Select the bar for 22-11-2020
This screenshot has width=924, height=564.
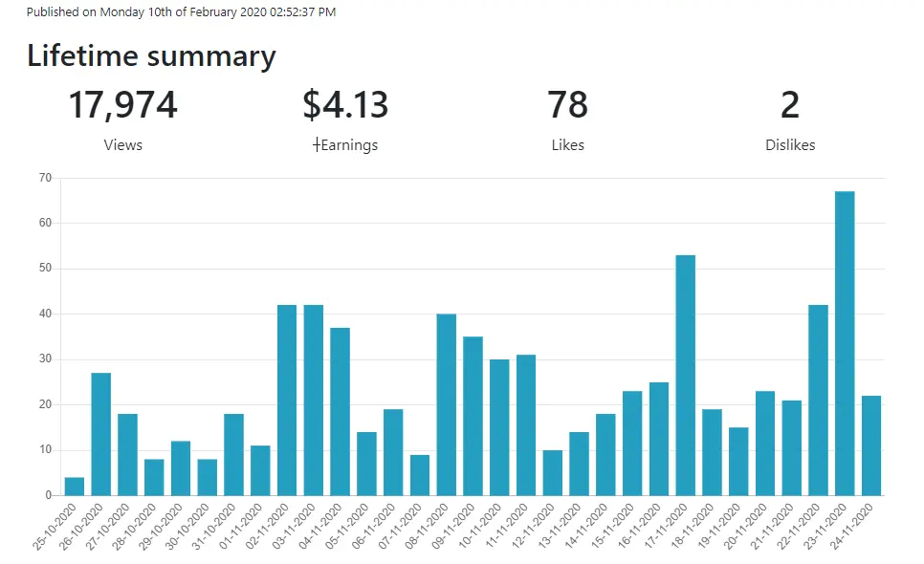(818, 400)
